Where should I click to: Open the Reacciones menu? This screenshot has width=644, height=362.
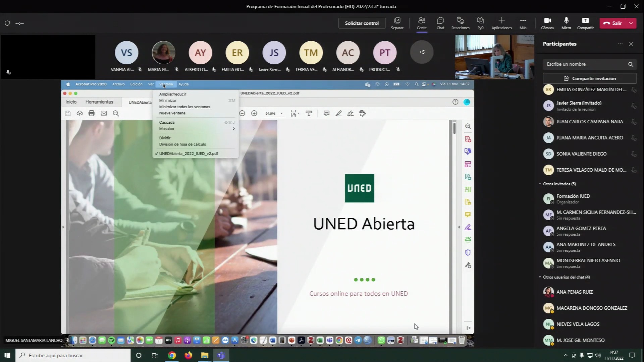pyautogui.click(x=460, y=23)
